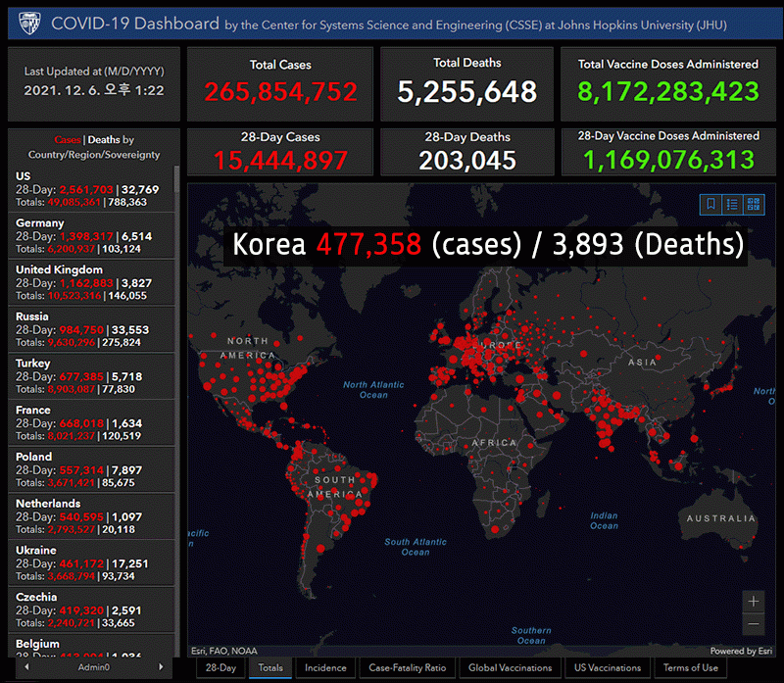The width and height of the screenshot is (784, 683).
Task: Select Netherlands in the country list
Action: (x=91, y=516)
